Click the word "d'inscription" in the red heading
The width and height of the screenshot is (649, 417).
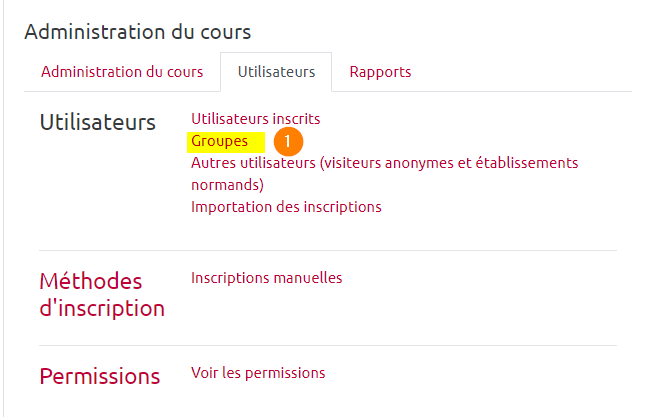(102, 308)
